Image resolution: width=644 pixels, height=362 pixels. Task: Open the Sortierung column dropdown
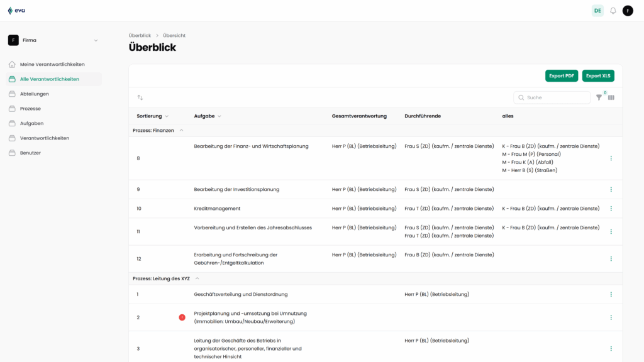tap(167, 116)
